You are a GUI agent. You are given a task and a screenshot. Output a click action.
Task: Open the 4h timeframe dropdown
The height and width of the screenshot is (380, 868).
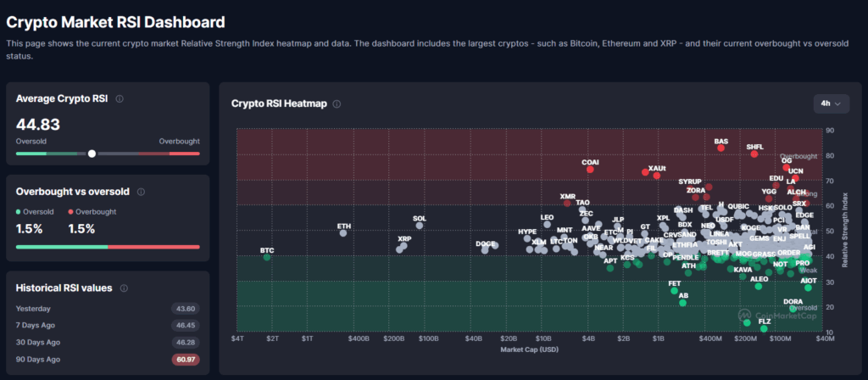pos(831,103)
